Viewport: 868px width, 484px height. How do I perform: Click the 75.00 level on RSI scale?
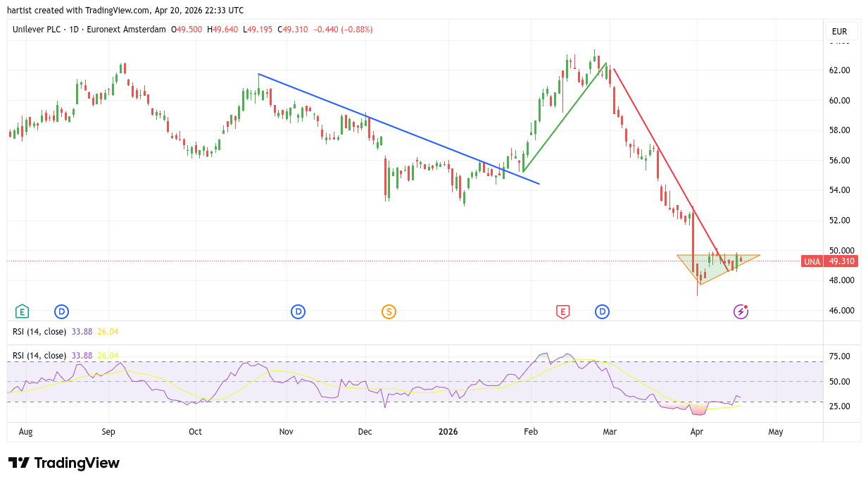coord(839,356)
